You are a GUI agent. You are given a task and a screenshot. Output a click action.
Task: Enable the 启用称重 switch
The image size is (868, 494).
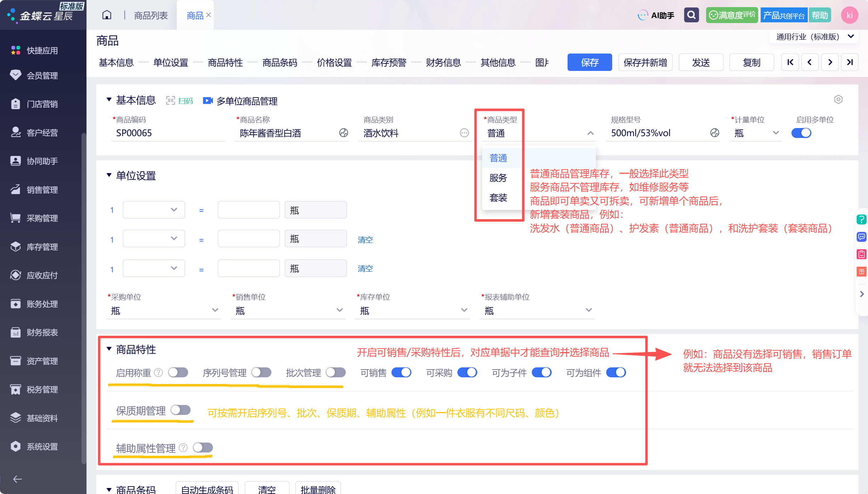tap(178, 372)
